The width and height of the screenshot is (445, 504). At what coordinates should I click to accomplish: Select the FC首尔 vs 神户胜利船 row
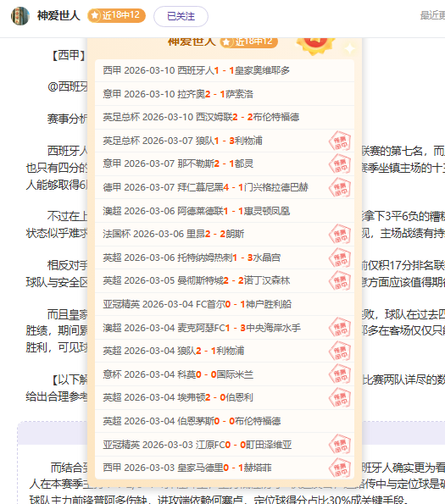(x=225, y=304)
